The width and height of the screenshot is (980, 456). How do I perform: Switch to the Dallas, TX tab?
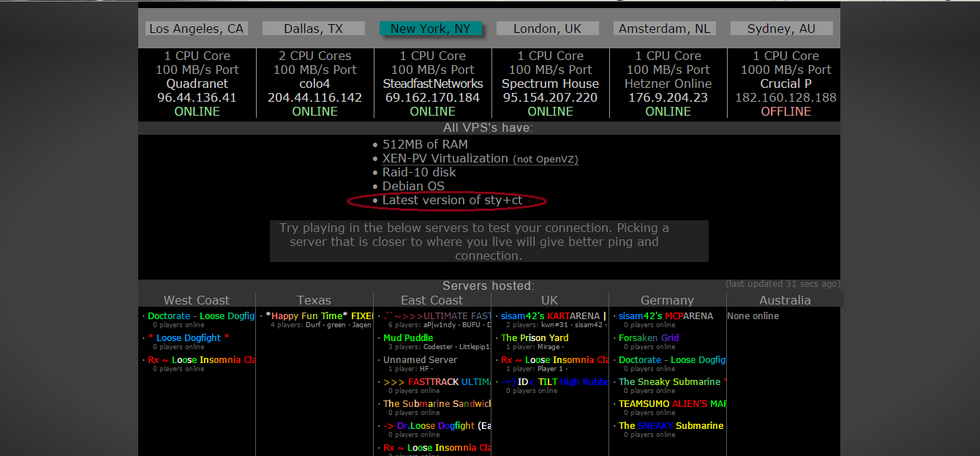(314, 29)
